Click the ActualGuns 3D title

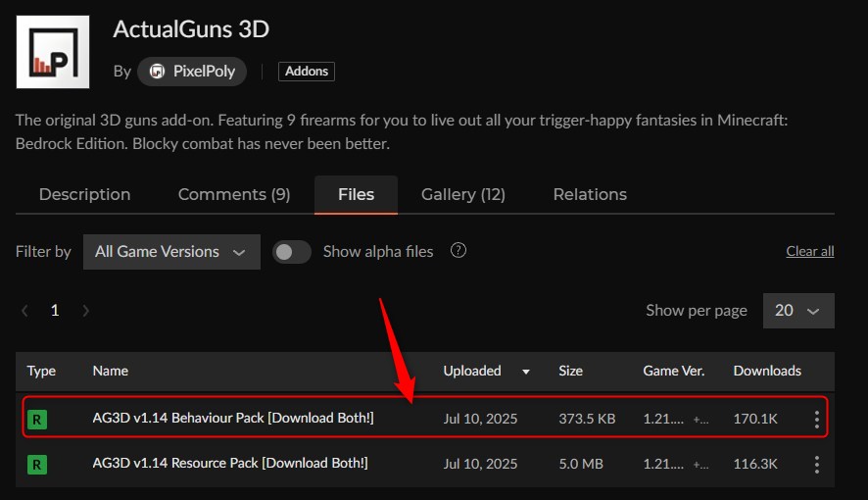[x=191, y=29]
